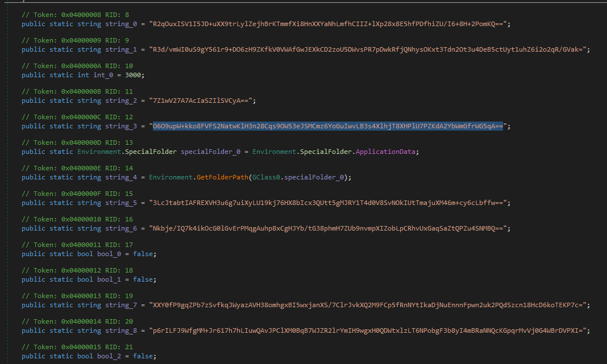Screen dimensions: 607x364
Task: Click Environment type in specialFolder_0 declaration
Action: (99, 152)
